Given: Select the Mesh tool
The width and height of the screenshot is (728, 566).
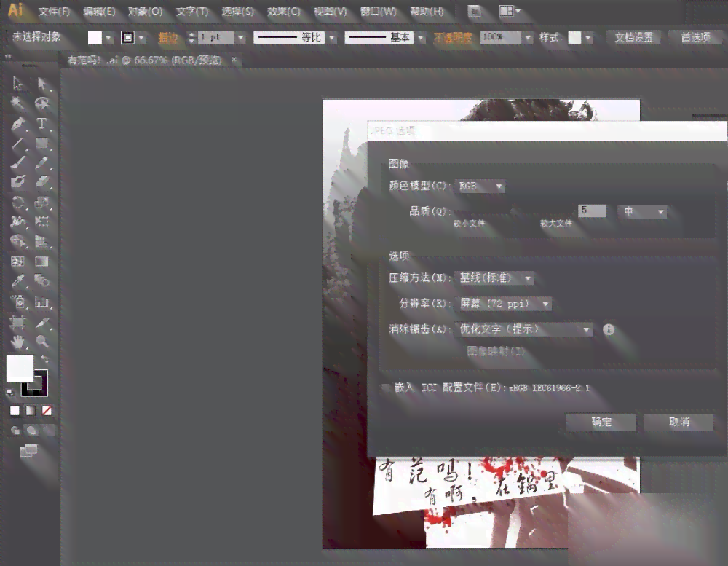Looking at the screenshot, I should point(17,262).
